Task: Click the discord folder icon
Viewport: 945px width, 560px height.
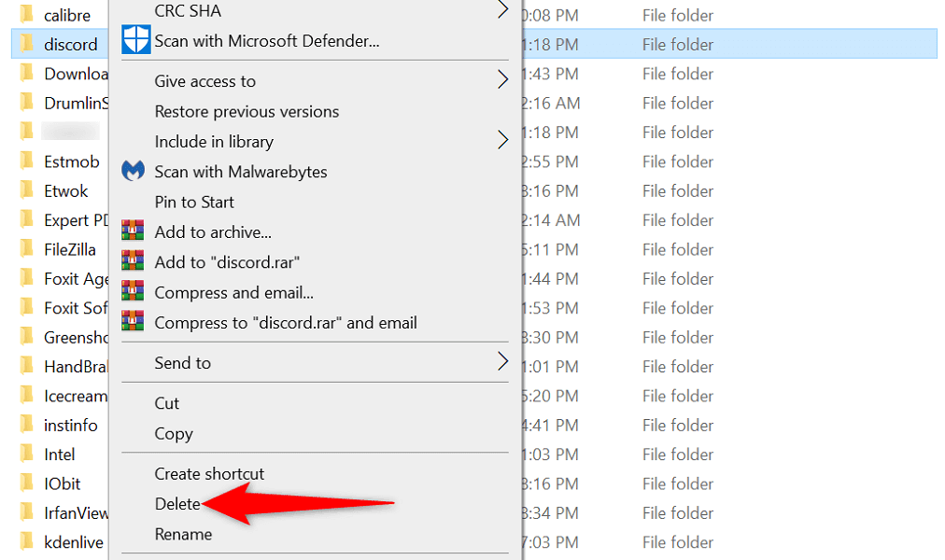Action: (x=27, y=44)
